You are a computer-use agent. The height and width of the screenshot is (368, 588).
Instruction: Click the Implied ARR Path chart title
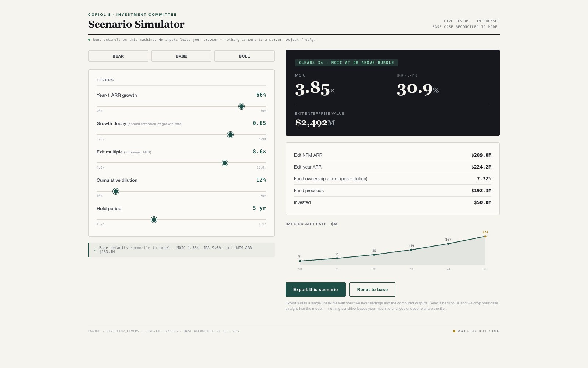[311, 224]
